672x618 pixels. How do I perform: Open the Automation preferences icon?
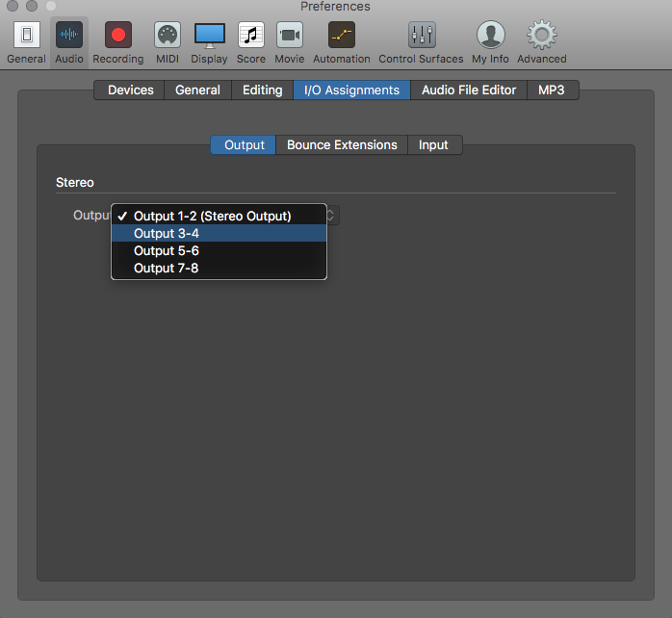tap(342, 35)
